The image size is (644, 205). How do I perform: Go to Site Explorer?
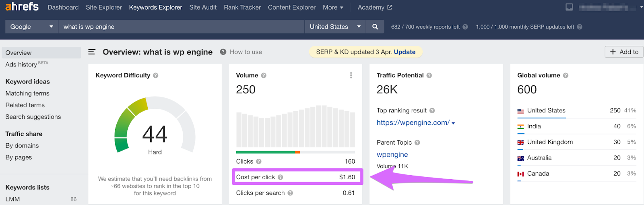click(x=104, y=7)
